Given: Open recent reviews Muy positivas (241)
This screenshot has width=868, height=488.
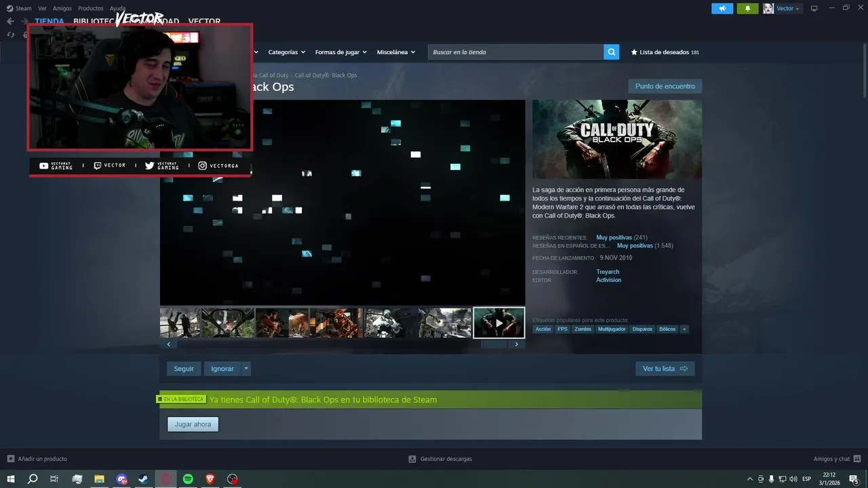Looking at the screenshot, I should tap(622, 238).
